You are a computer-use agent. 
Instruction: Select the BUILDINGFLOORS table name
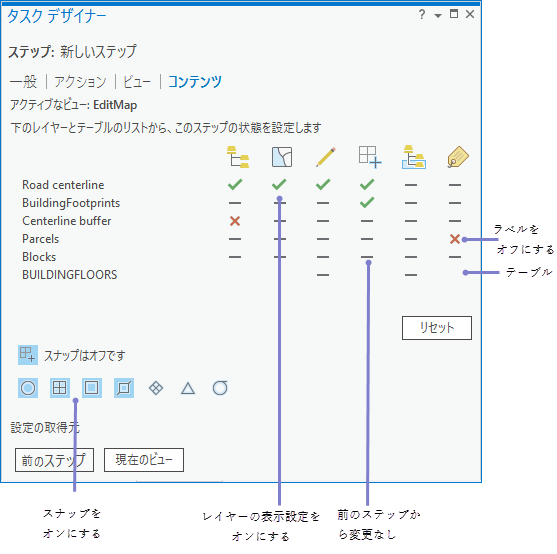click(70, 275)
